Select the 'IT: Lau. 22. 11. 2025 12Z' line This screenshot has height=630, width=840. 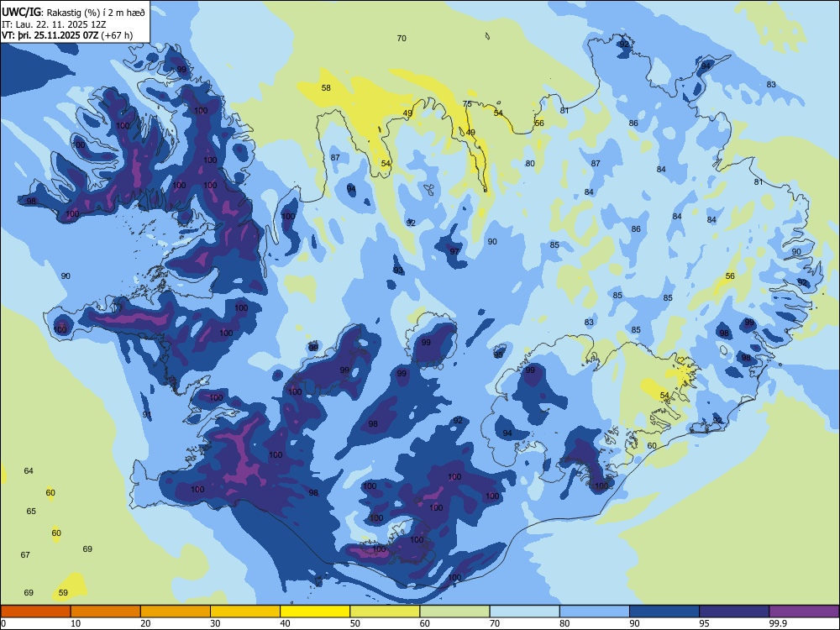[x=54, y=24]
